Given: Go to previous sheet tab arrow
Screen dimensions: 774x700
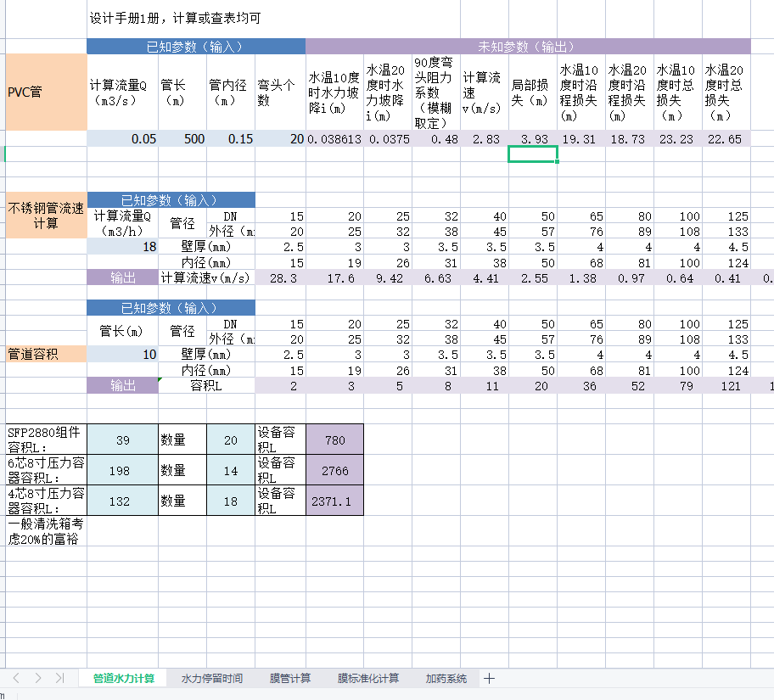Looking at the screenshot, I should (16, 678).
